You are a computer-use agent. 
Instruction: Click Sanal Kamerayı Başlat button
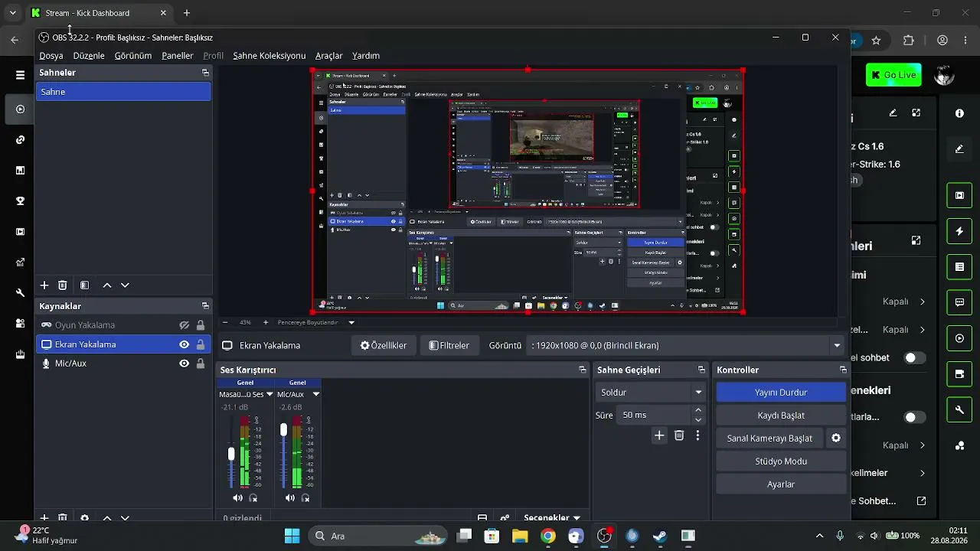coord(769,439)
